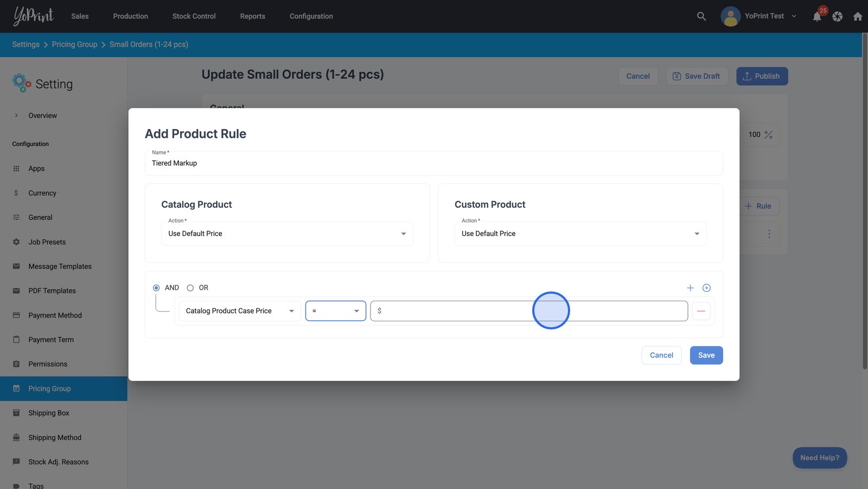The image size is (868, 489).
Task: Open Catalog Product Action dropdown
Action: pyautogui.click(x=287, y=234)
